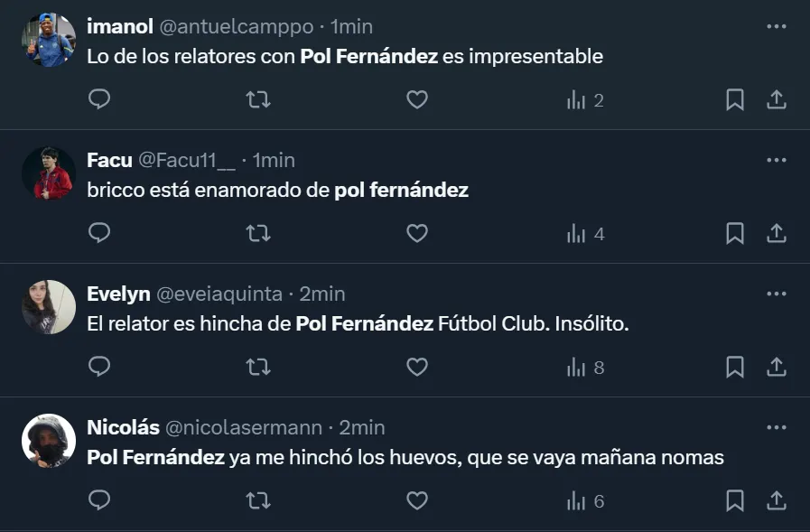Like Nicolás's tweet

point(416,499)
